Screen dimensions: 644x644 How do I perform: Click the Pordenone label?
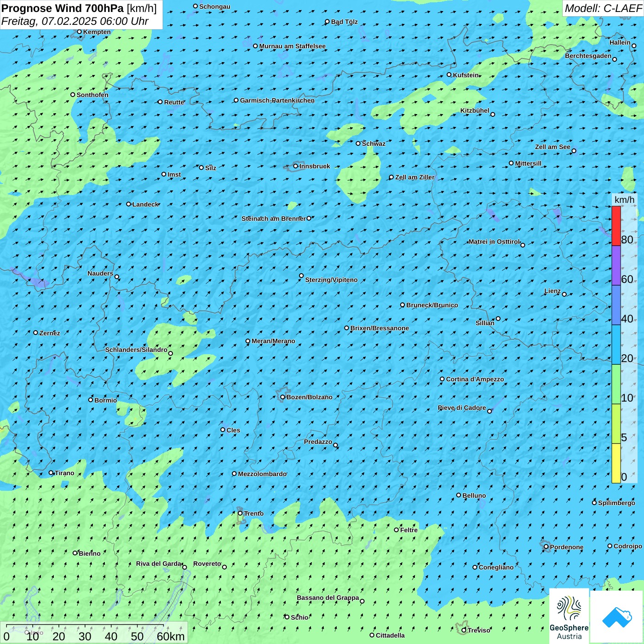pos(567,547)
